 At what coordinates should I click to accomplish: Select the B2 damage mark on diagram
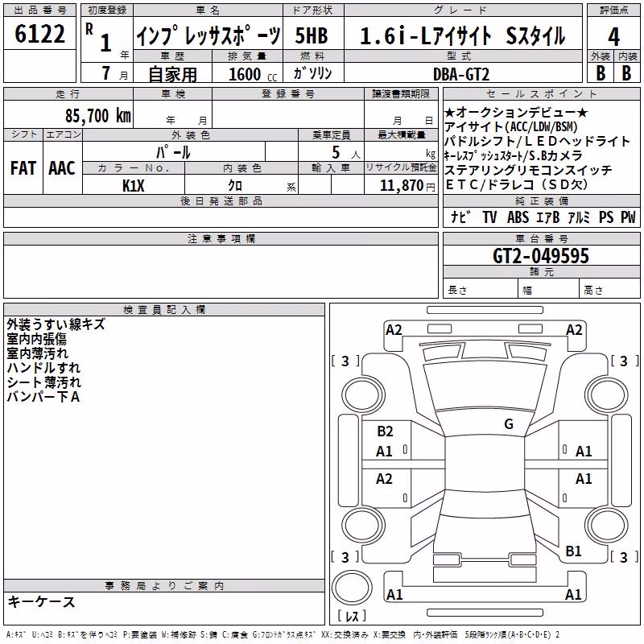pyautogui.click(x=385, y=431)
